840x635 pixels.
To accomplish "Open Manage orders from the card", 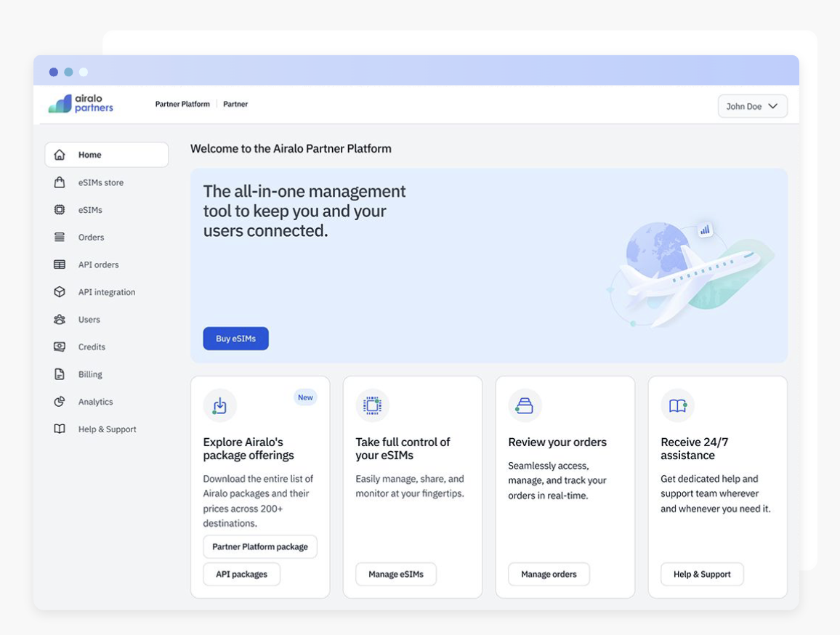I will 549,574.
